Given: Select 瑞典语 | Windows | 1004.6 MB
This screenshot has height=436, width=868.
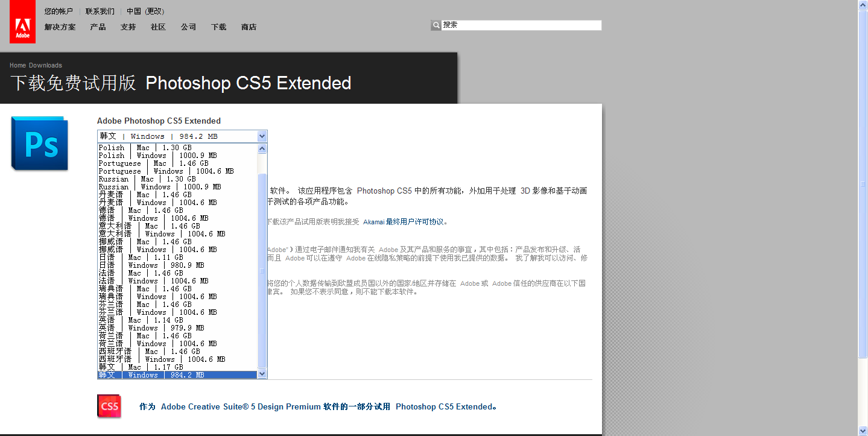Looking at the screenshot, I should click(x=177, y=297).
